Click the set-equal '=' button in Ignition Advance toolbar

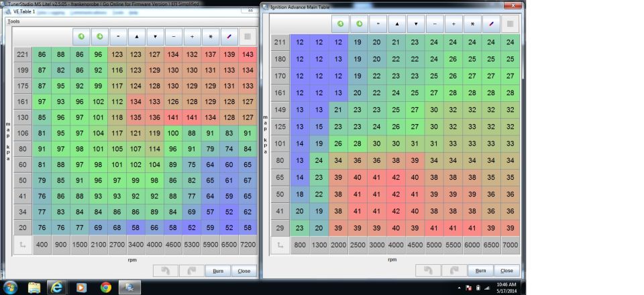(x=378, y=23)
